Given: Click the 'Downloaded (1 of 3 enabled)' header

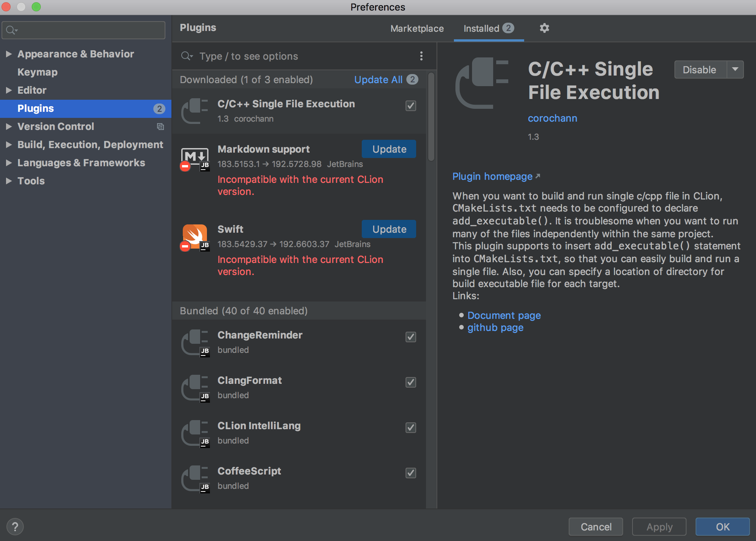Looking at the screenshot, I should click(x=246, y=80).
